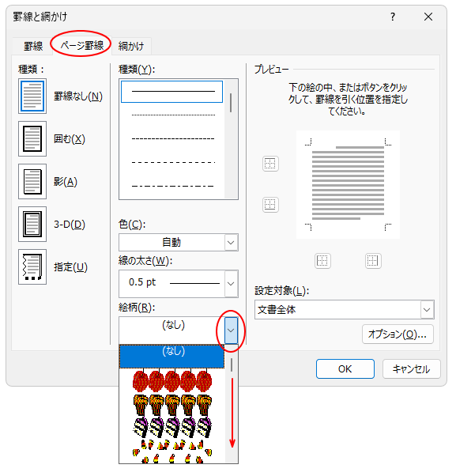Choose the yellow cupcake art border

(172, 404)
